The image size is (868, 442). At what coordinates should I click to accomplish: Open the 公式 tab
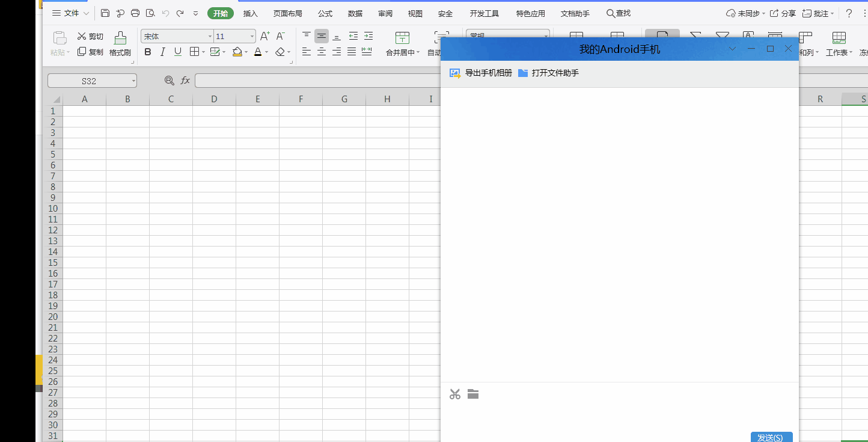tap(325, 13)
